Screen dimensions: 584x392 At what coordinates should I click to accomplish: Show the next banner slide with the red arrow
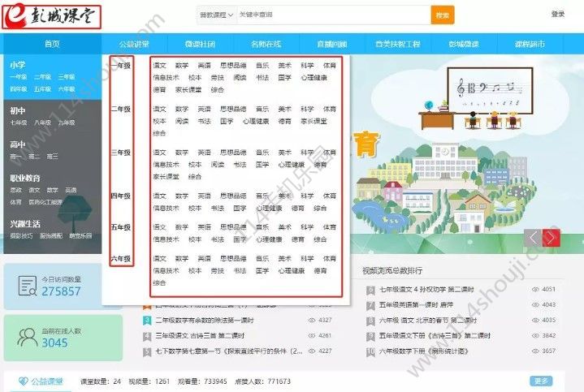pos(552,238)
